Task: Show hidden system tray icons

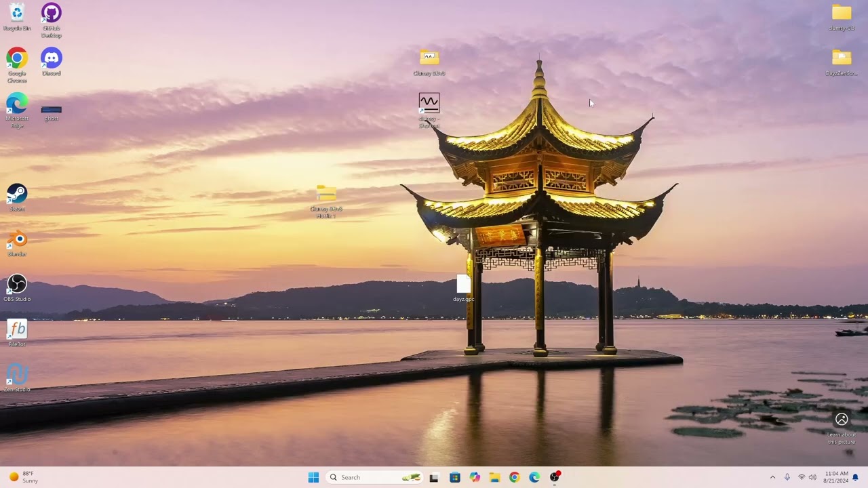Action: pyautogui.click(x=772, y=477)
